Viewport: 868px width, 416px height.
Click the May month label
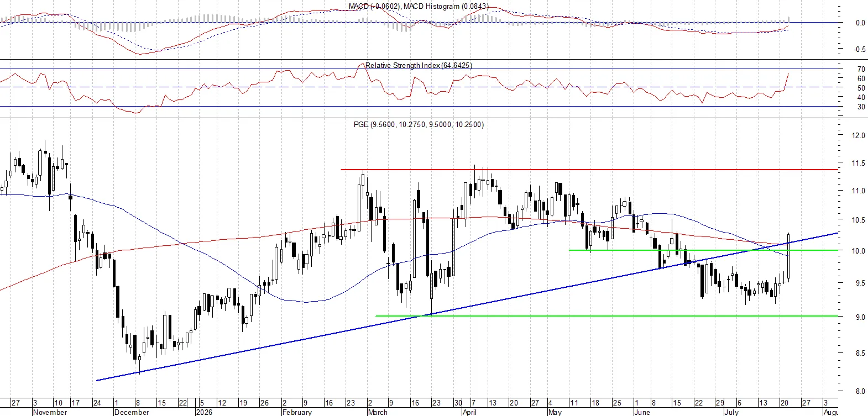(555, 412)
